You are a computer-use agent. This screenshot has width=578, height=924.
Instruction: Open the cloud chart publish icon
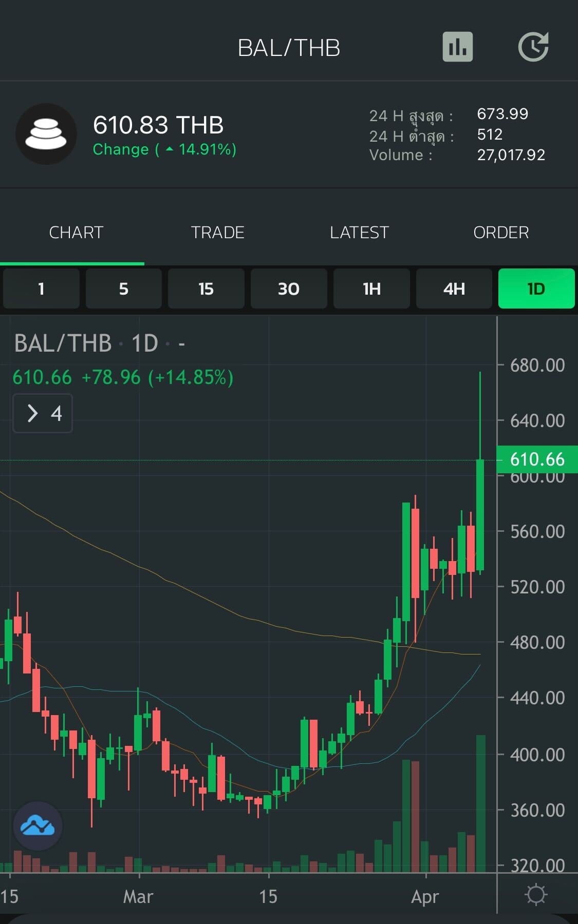(38, 826)
